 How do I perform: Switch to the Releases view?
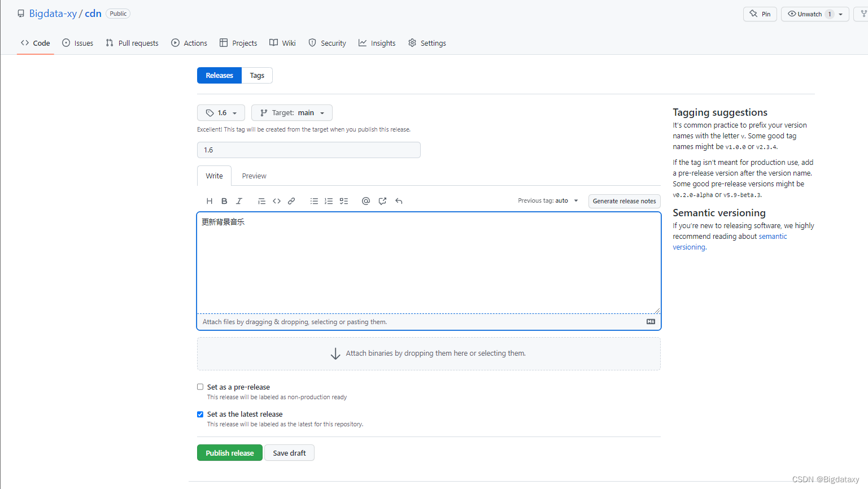click(x=219, y=76)
